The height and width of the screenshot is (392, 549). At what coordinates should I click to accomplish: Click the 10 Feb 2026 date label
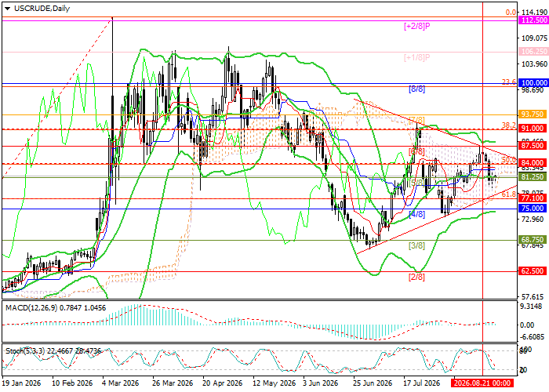pos(72,383)
